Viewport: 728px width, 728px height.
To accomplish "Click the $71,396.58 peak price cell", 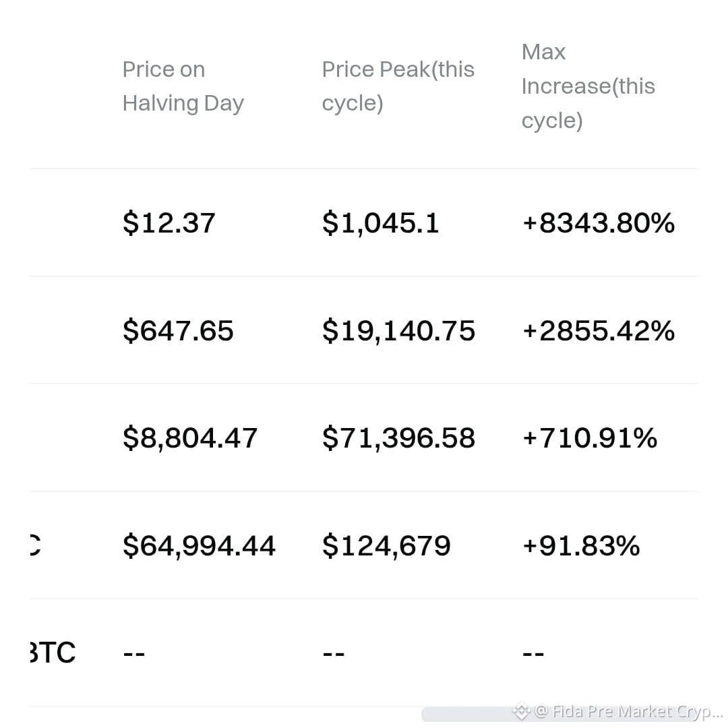I will [398, 437].
